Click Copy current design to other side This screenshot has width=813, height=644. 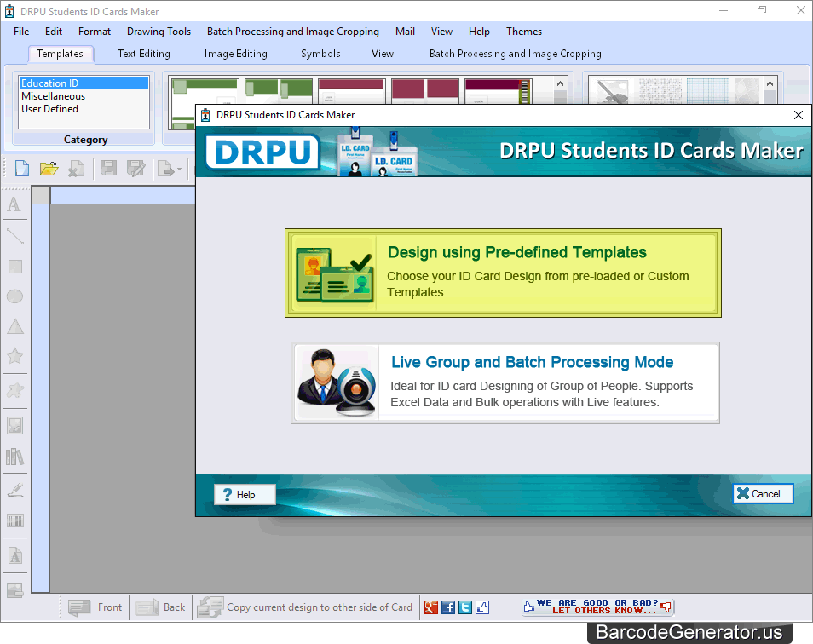point(306,607)
